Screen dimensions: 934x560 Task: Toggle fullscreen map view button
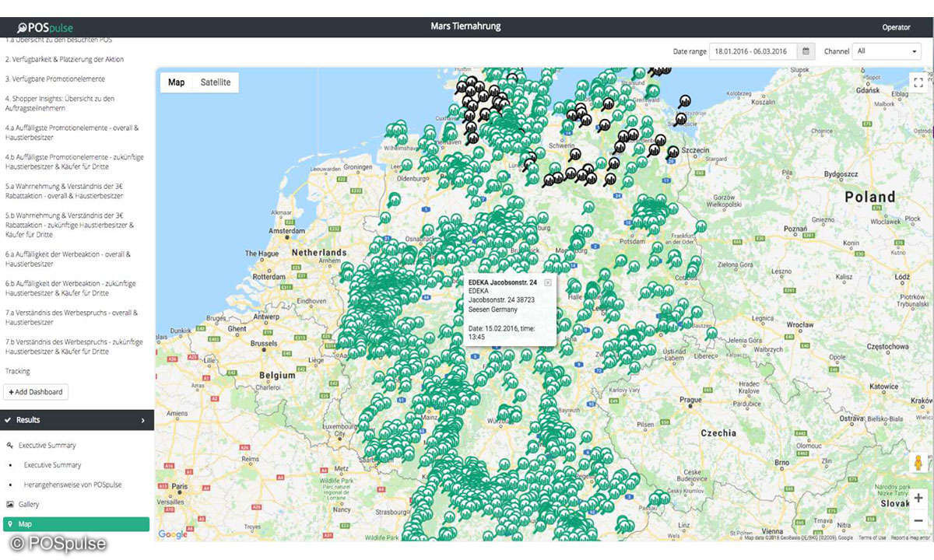point(918,82)
